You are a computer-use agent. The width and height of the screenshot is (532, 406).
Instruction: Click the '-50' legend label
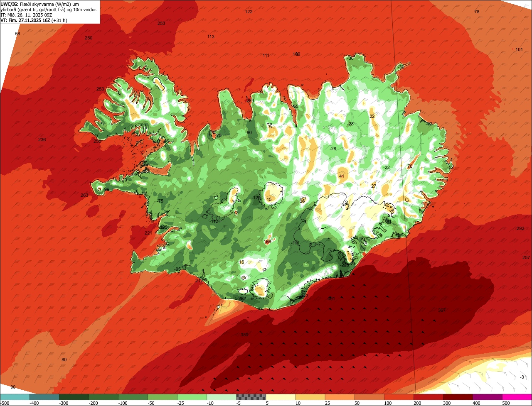click(152, 403)
